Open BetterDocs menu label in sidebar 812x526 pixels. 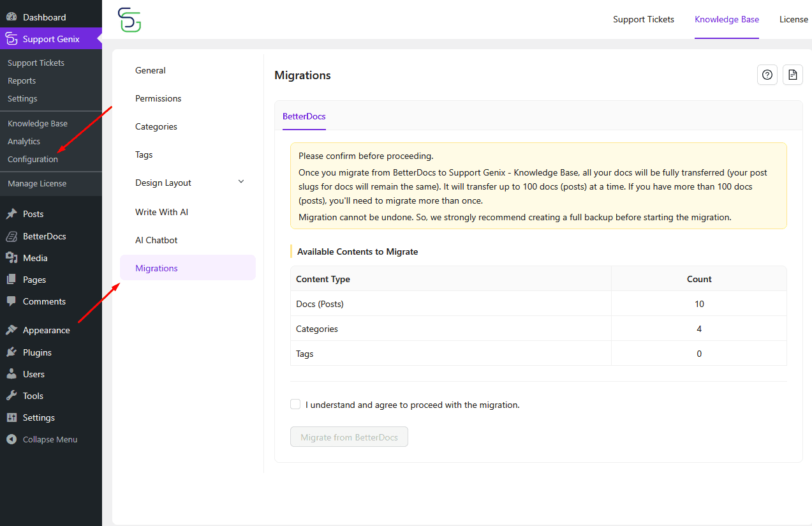coord(45,236)
